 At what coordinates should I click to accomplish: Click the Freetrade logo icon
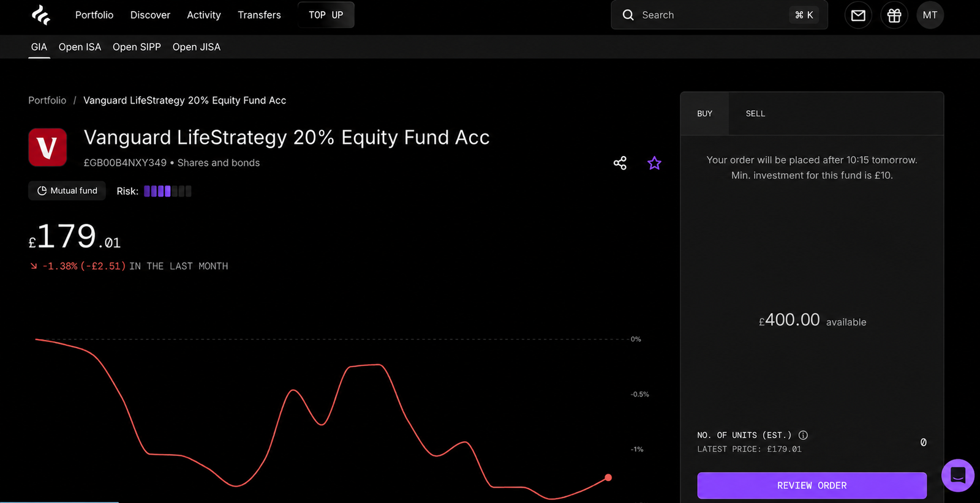tap(41, 15)
